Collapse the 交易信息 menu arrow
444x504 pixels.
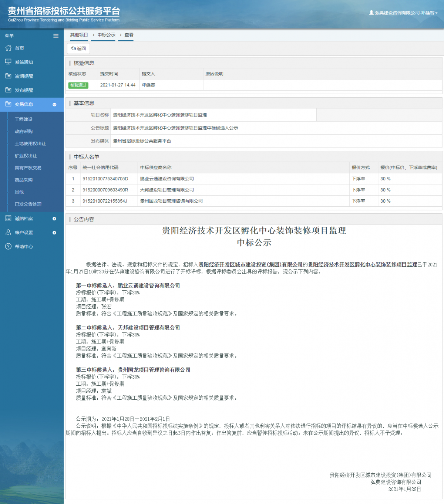click(54, 105)
